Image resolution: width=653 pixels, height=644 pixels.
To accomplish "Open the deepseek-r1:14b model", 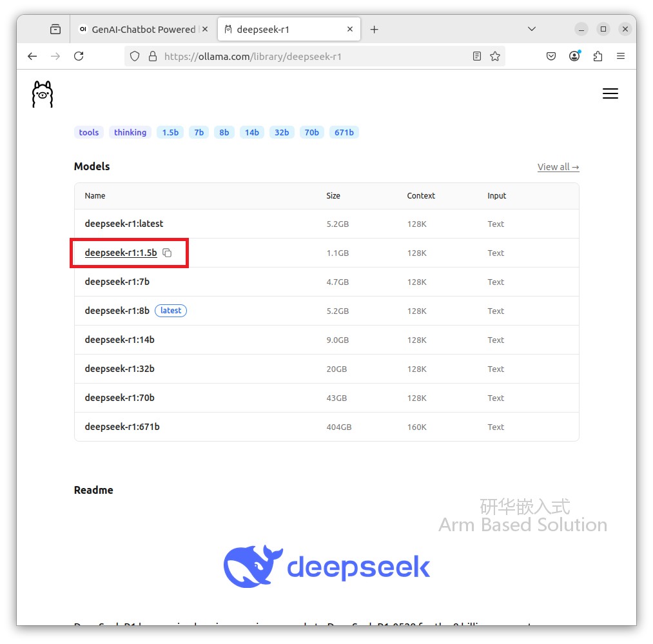I will click(119, 340).
